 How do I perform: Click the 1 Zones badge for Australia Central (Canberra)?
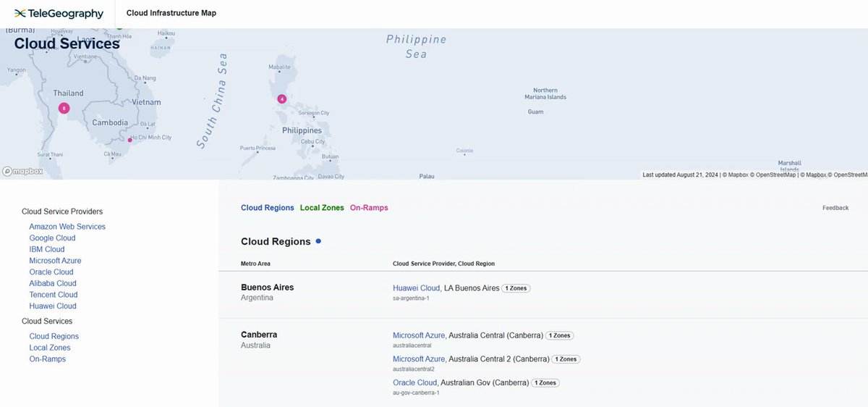tap(560, 335)
